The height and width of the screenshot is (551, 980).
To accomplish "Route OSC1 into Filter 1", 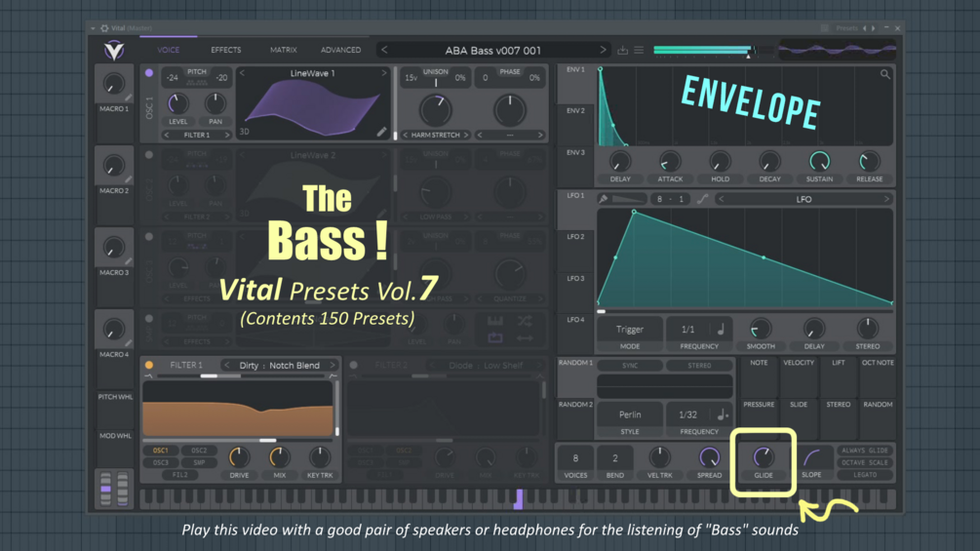I will pyautogui.click(x=161, y=451).
